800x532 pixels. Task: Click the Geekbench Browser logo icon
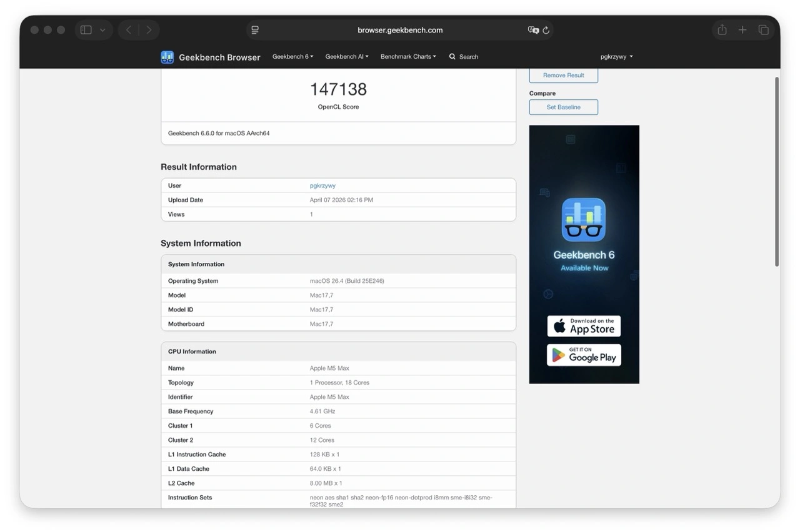coord(167,57)
